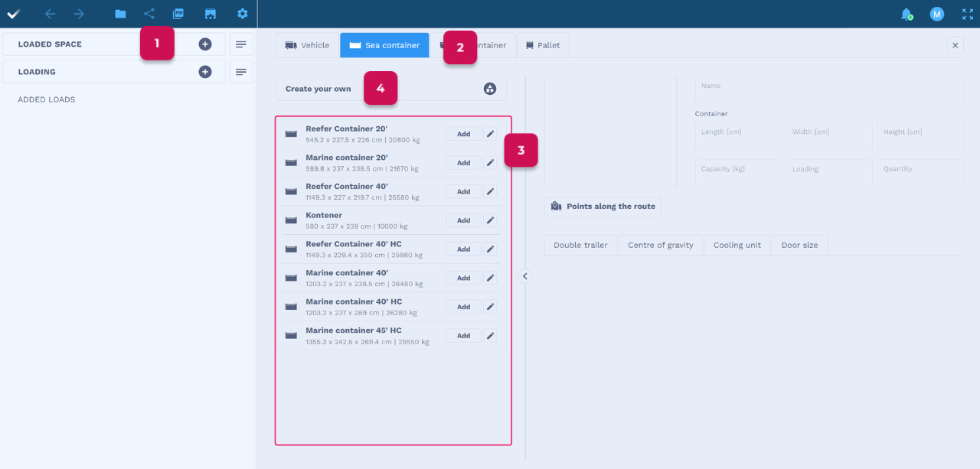The width and height of the screenshot is (980, 469).
Task: Open the list menu beside Loading
Action: (x=241, y=72)
